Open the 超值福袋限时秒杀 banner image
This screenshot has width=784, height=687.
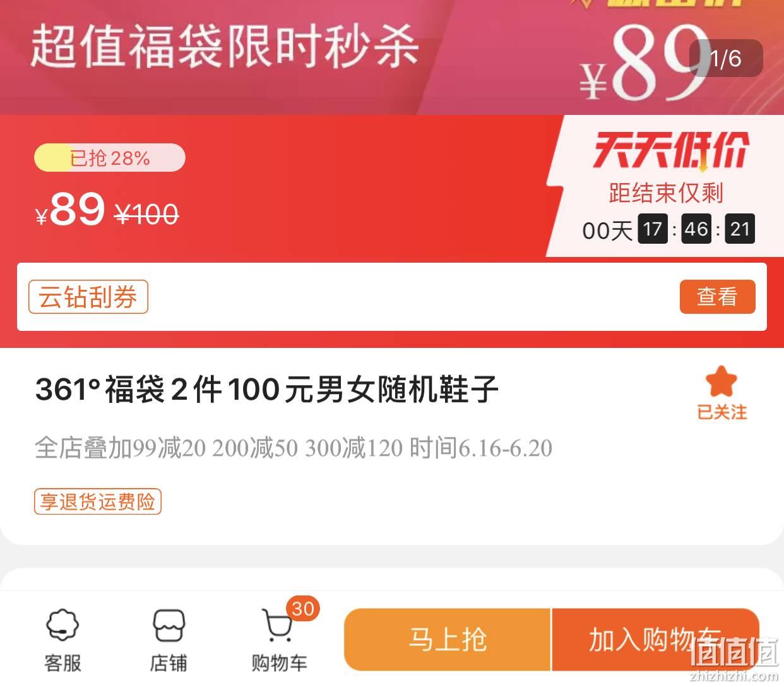392,57
